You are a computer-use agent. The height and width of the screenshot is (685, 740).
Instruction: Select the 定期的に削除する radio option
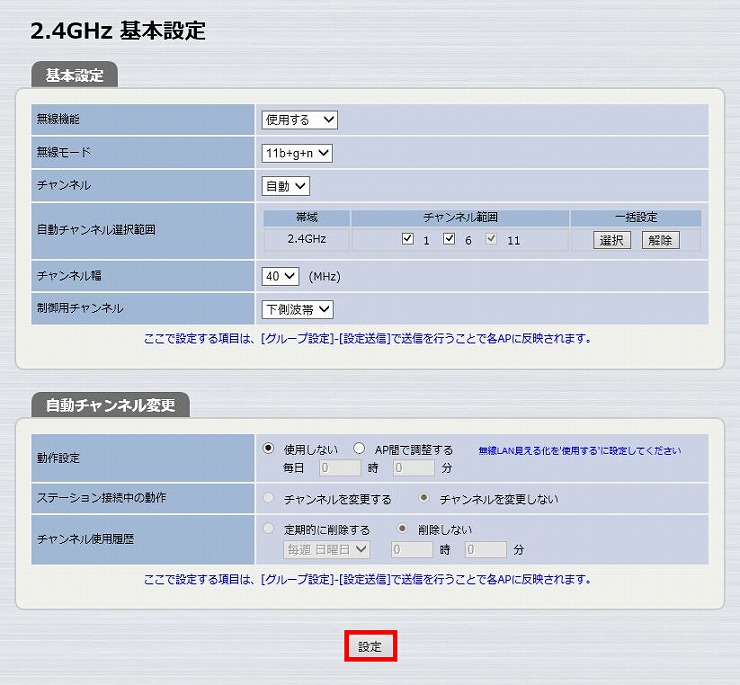[x=268, y=528]
